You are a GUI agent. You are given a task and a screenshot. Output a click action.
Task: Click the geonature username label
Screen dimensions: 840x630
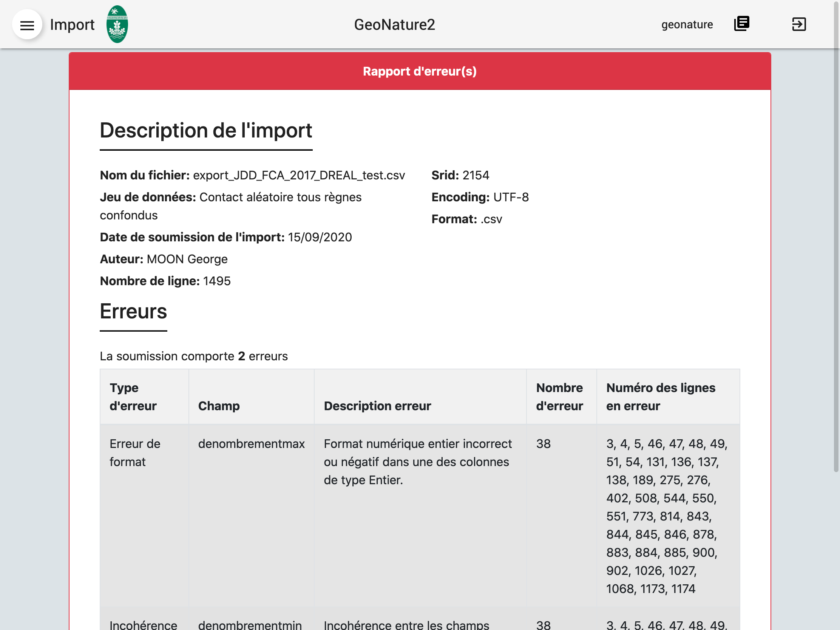point(687,25)
